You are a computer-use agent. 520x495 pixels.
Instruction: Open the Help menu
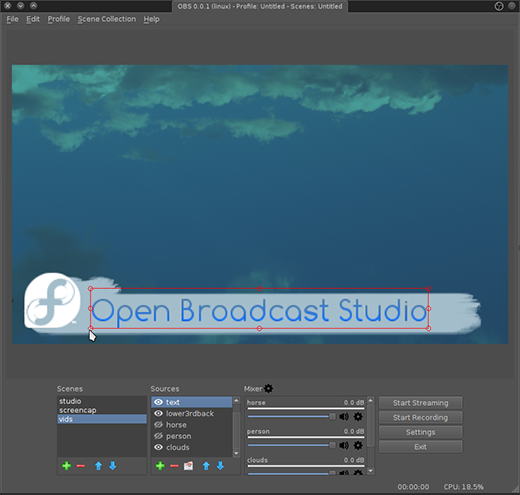(151, 19)
